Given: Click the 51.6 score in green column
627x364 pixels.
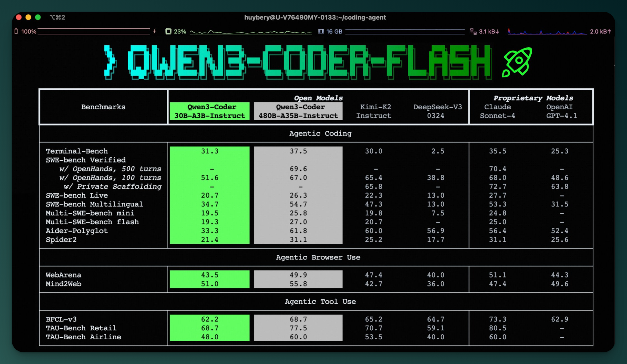Looking at the screenshot, I should click(210, 178).
